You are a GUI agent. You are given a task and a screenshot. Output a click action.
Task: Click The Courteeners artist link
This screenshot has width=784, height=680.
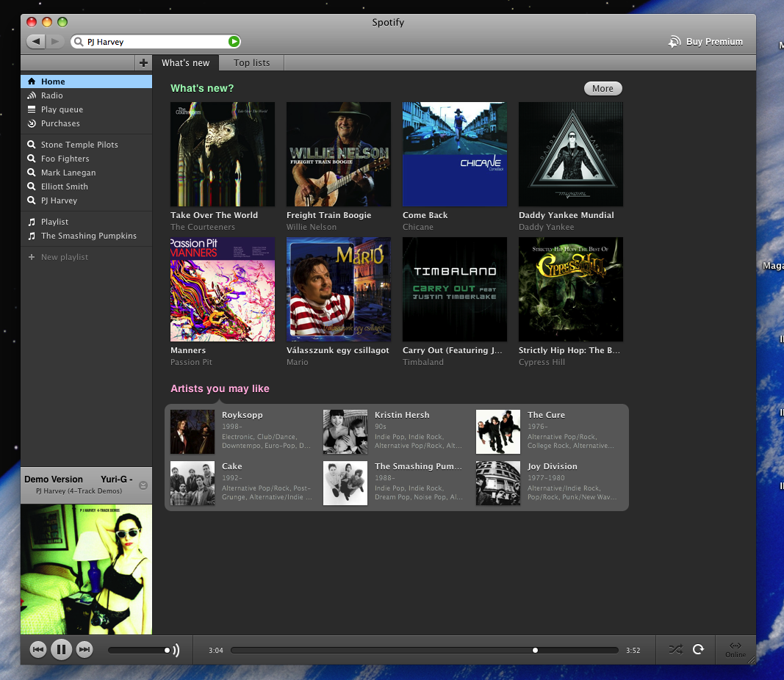click(x=203, y=227)
